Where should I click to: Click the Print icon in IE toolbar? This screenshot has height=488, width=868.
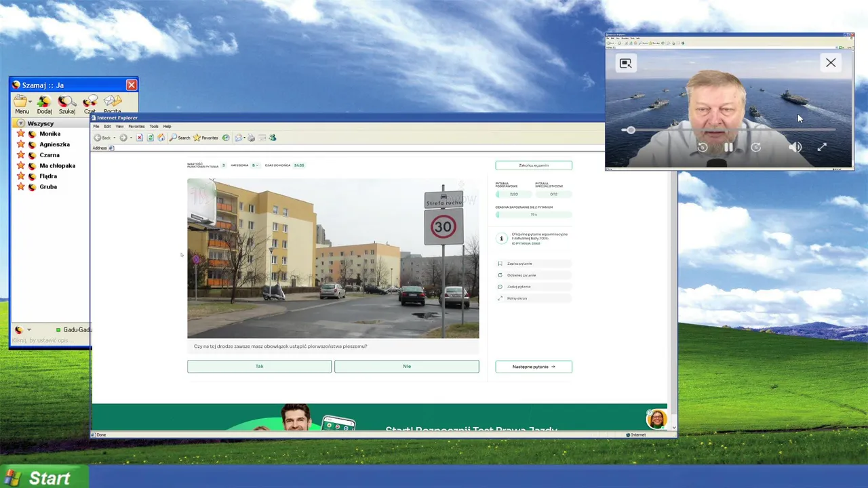(251, 138)
